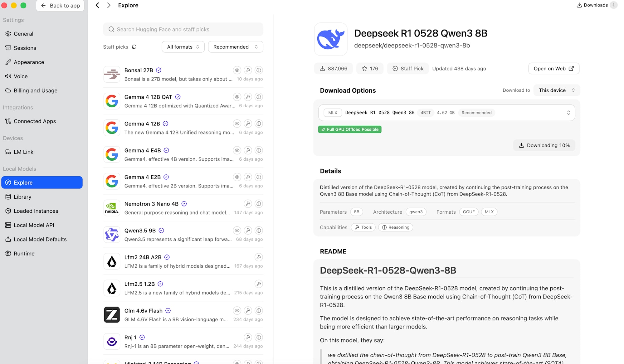Click vision eye icon on Gemma 4 E2B
The image size is (624, 364).
(237, 177)
